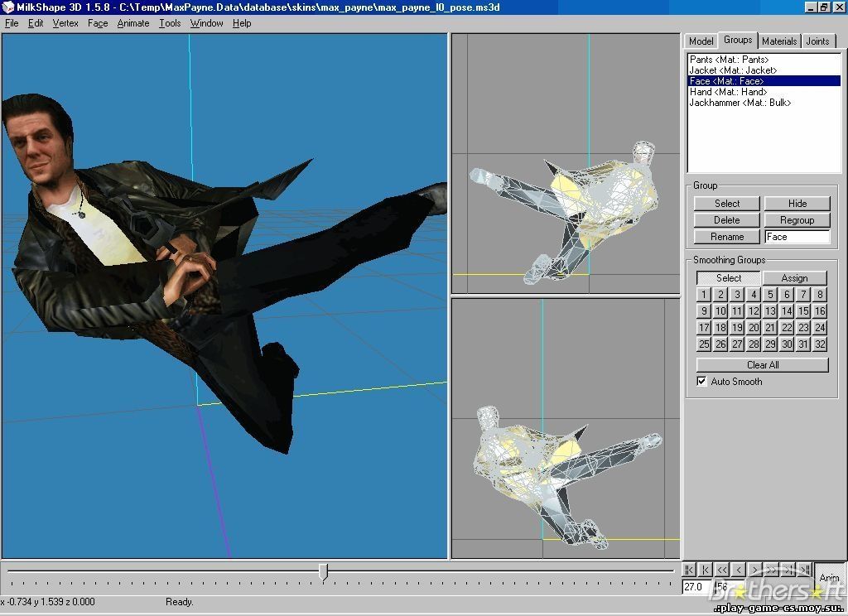Viewport: 848px width, 616px height.
Task: Open the Tools menu
Action: [x=170, y=23]
